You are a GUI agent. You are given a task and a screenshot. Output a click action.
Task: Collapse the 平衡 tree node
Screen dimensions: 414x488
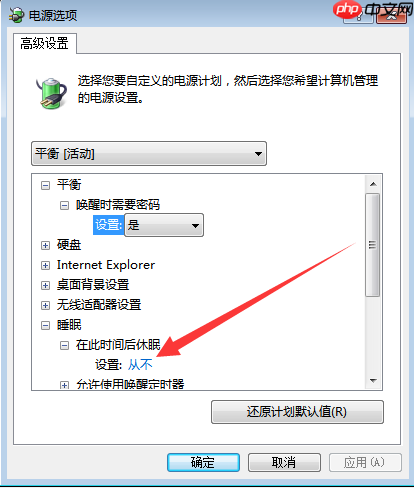(45, 185)
